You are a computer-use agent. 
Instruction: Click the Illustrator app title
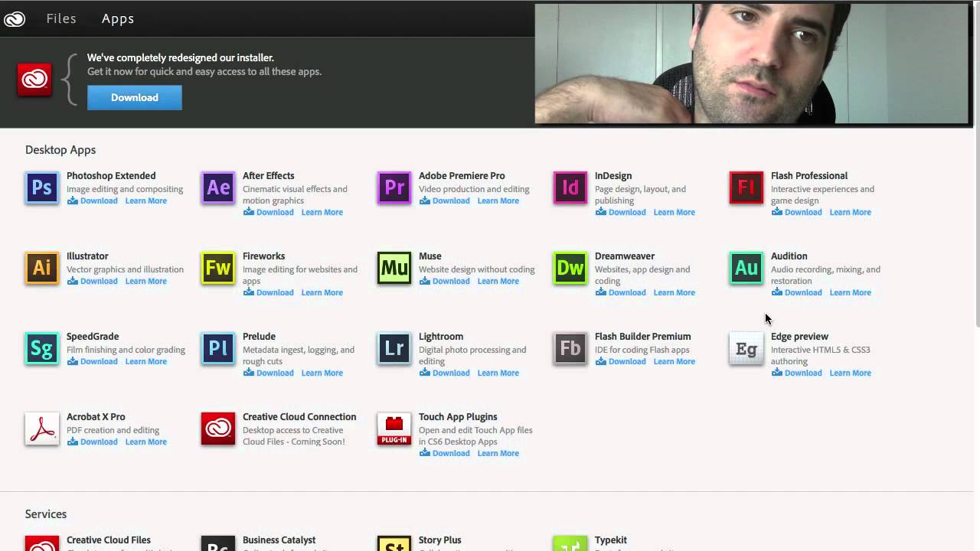(87, 256)
